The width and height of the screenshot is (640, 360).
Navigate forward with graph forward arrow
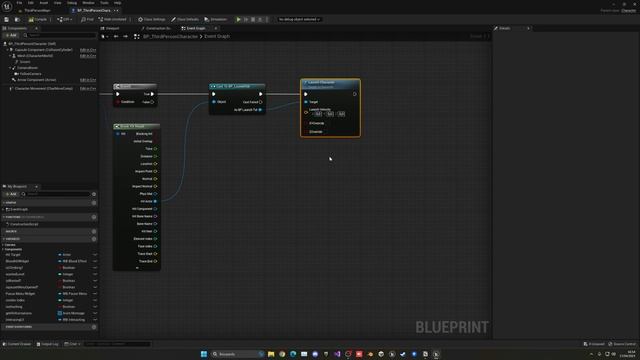(125, 36)
